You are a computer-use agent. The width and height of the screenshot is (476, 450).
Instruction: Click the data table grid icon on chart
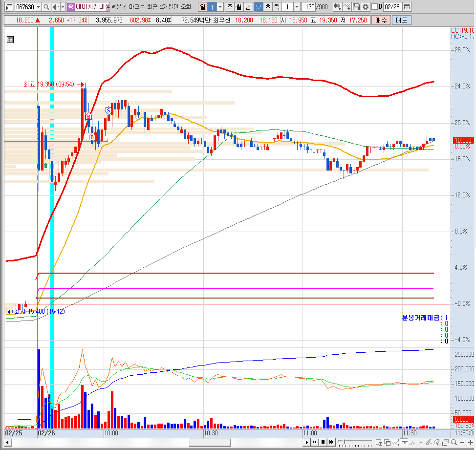tap(10, 40)
